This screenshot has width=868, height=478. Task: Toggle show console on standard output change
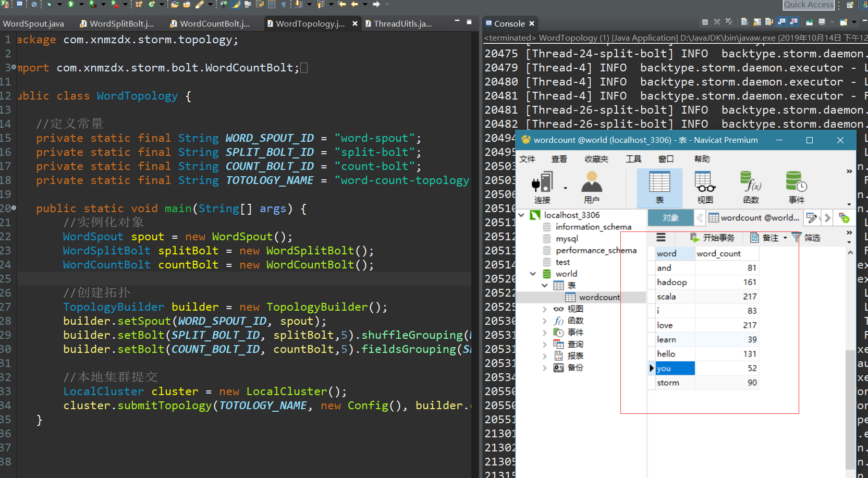coord(781,22)
